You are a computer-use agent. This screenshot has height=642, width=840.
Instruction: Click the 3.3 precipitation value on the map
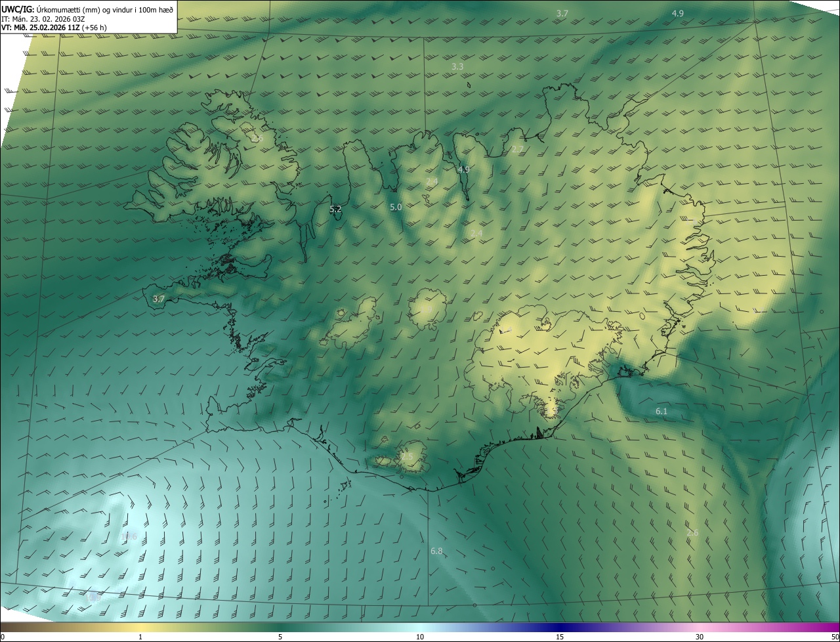(457, 67)
